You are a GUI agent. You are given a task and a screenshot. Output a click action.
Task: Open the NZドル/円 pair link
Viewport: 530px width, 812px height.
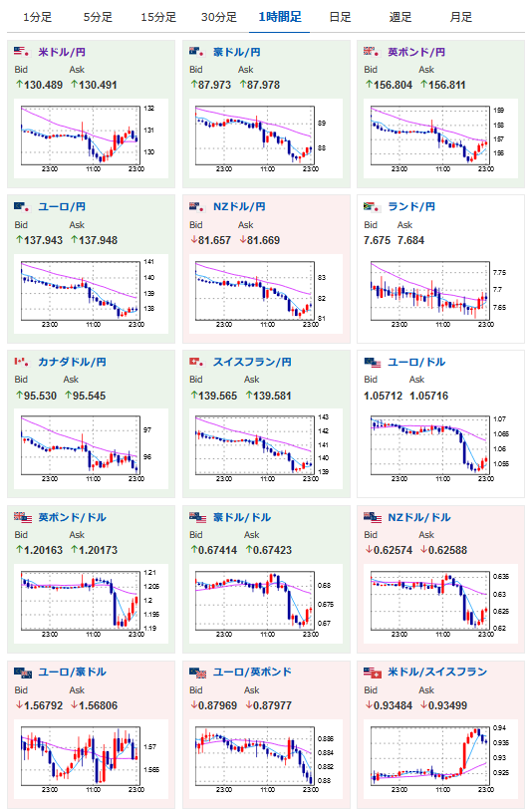coord(239,206)
